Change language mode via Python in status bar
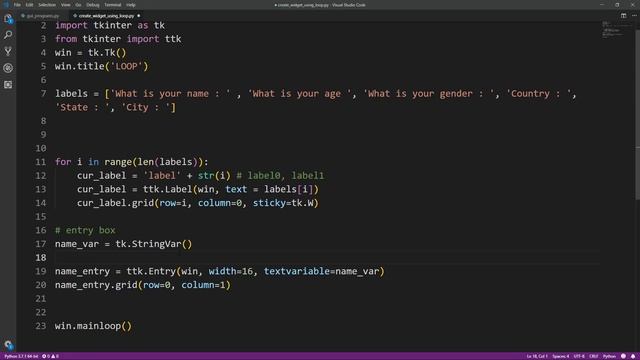 tap(609, 356)
